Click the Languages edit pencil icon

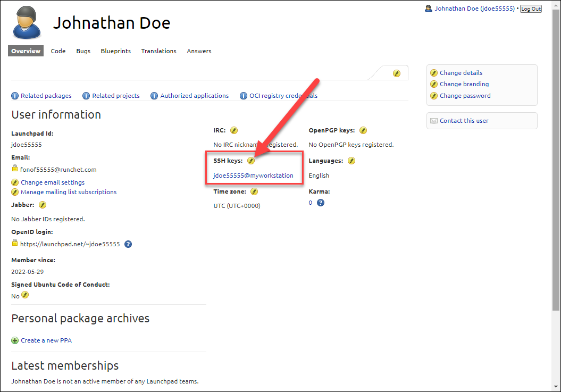click(351, 161)
